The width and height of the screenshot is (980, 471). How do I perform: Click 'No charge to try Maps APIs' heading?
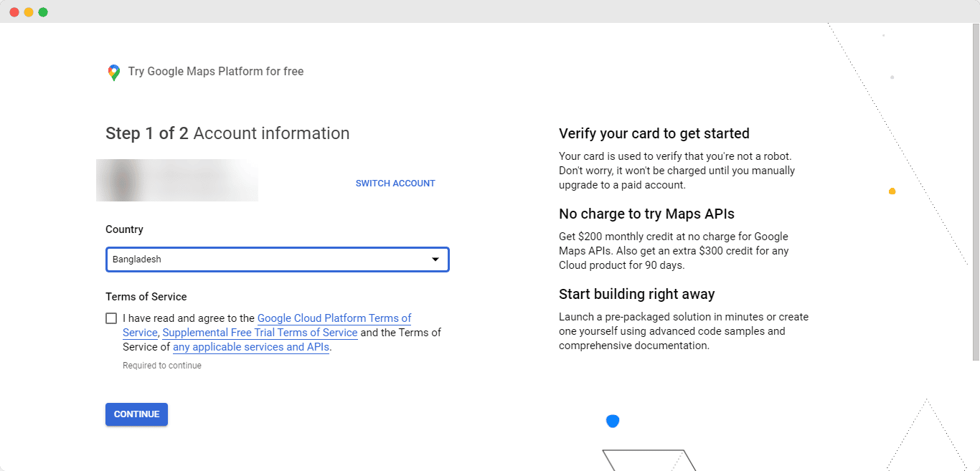(x=646, y=214)
